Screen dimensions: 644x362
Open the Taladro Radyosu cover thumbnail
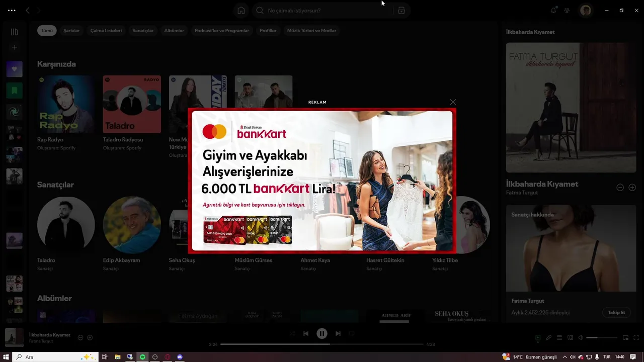point(132,104)
